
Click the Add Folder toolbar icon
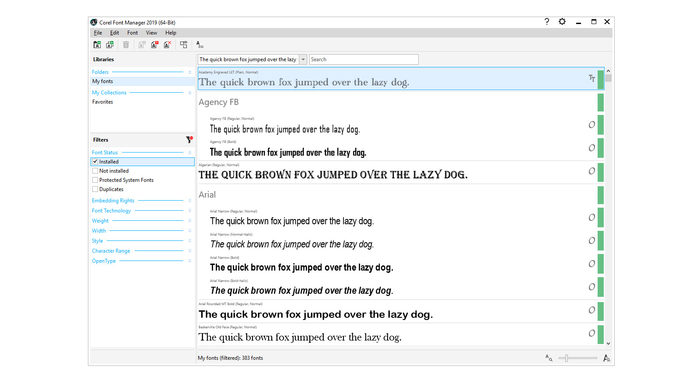click(97, 45)
